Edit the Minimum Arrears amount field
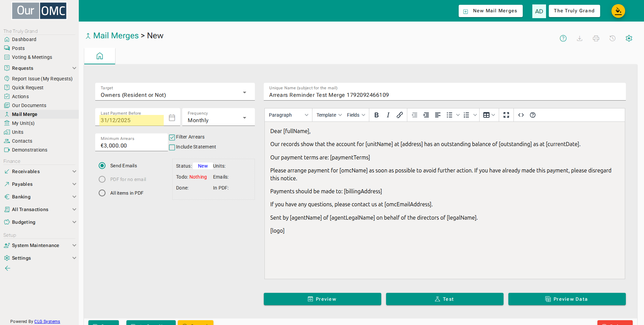The width and height of the screenshot is (644, 325). click(x=132, y=142)
